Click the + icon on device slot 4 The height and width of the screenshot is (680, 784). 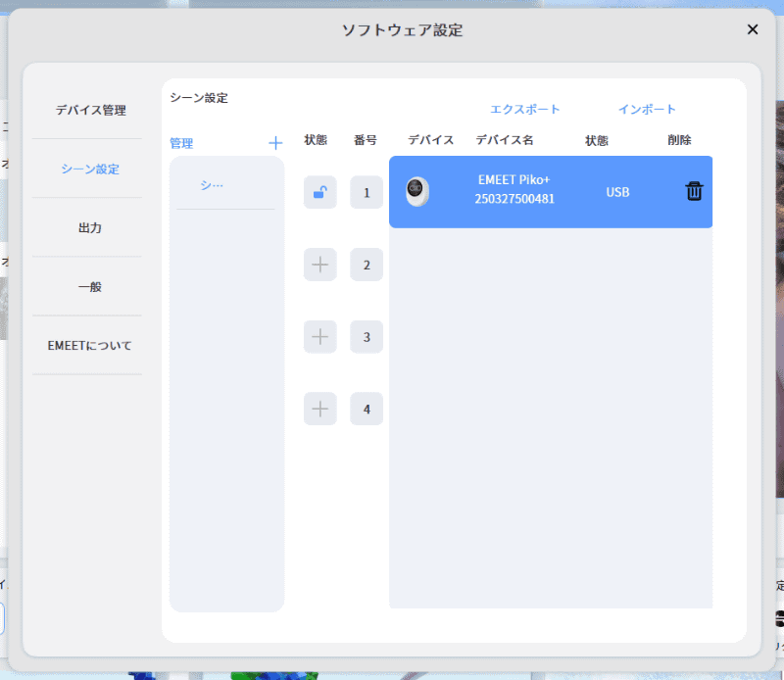click(x=319, y=409)
